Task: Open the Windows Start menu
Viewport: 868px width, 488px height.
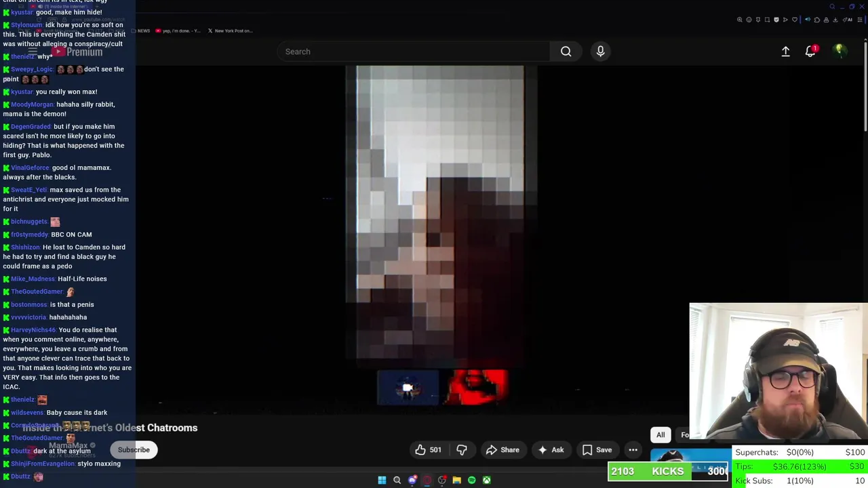Action: click(x=382, y=480)
